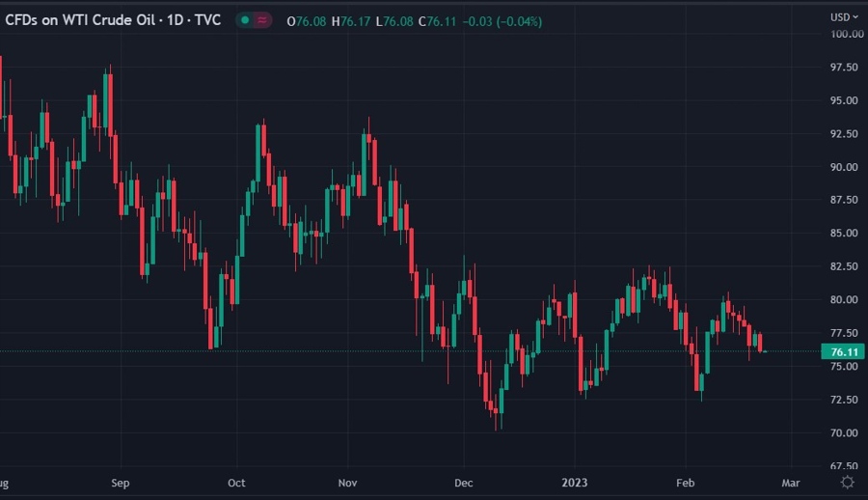Click the change value −0.03 (−0.04%)

(502, 21)
